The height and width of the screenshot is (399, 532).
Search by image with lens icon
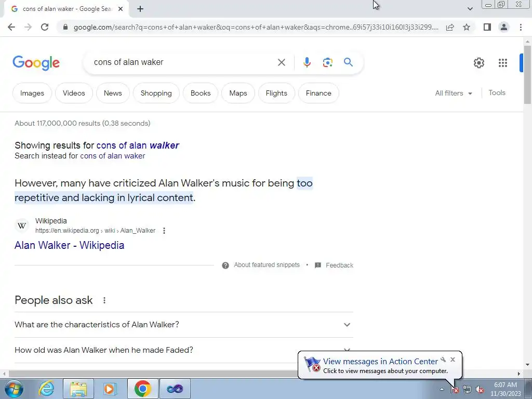(x=327, y=62)
